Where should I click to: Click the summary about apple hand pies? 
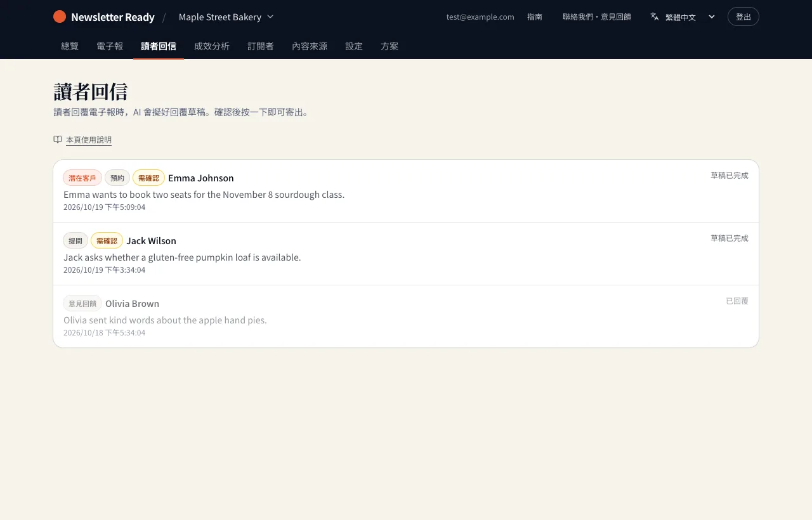pyautogui.click(x=165, y=320)
